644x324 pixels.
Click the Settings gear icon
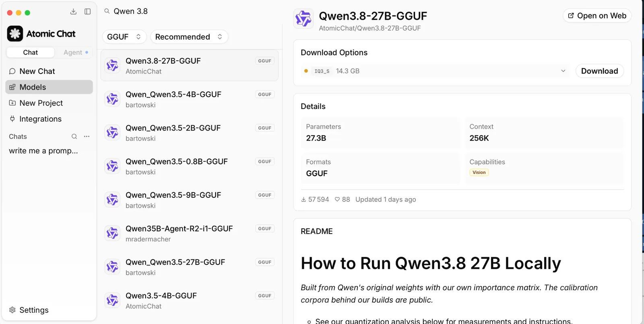click(x=12, y=310)
